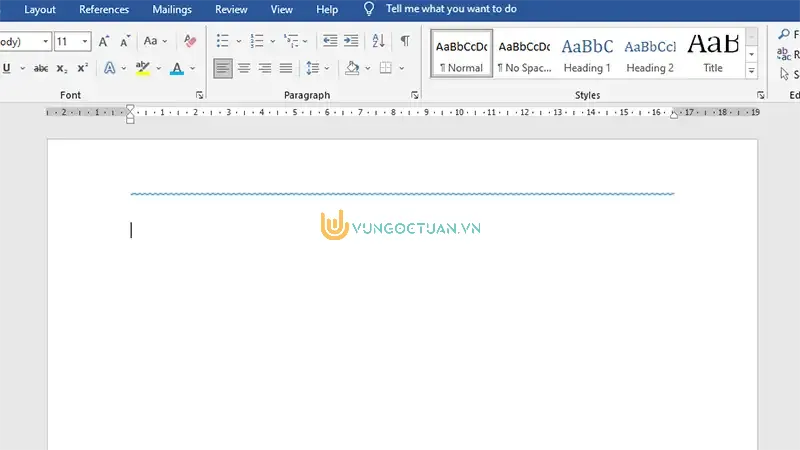Align text to the right
This screenshot has width=800, height=450.
264,68
